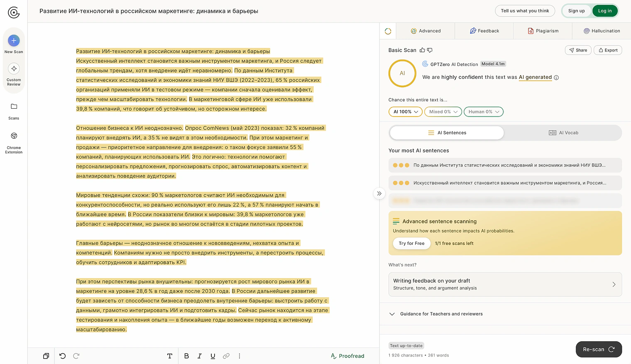Expand the AI 100% dropdown
631x364 pixels.
(406, 112)
